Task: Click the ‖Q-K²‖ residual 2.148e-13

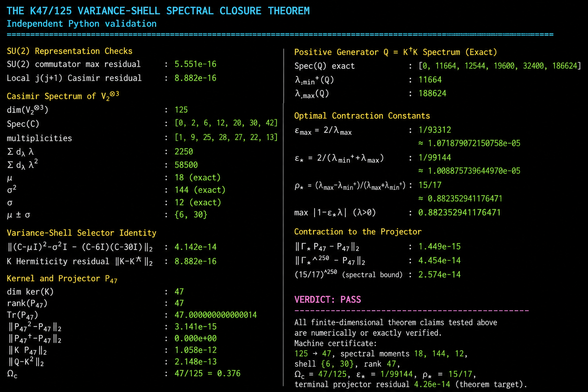Action: click(x=195, y=362)
